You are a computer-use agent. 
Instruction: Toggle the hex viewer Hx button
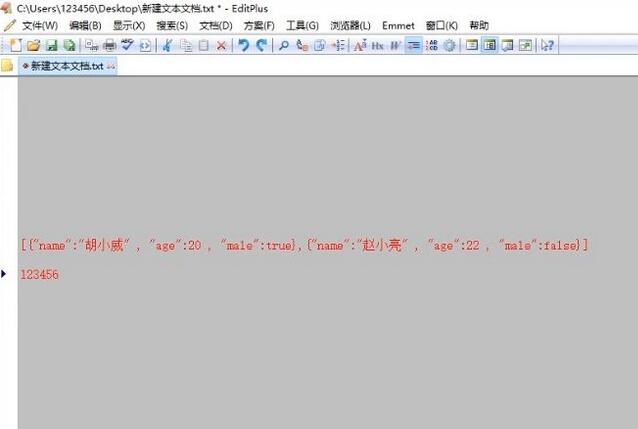(x=378, y=45)
